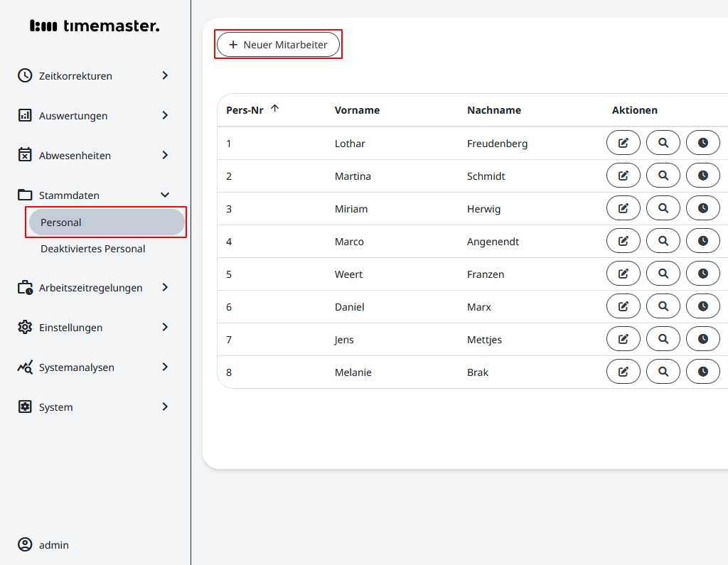Open magnifier details for Martina Schmidt

663,176
